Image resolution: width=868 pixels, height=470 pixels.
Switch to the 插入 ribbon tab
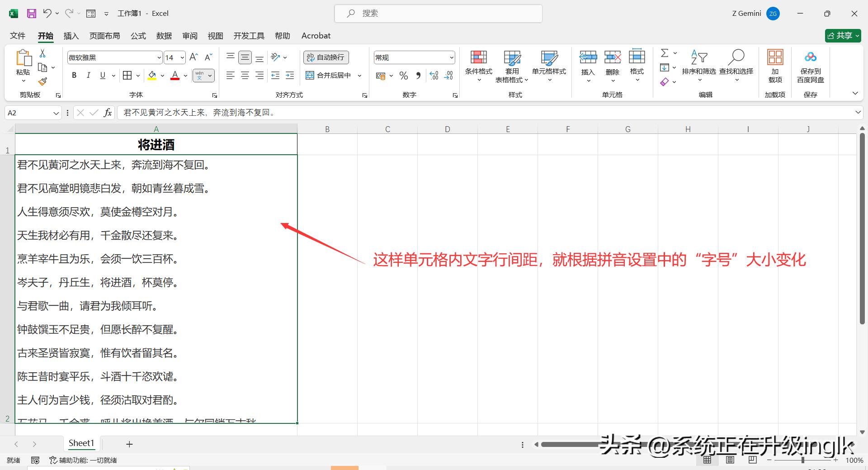coord(71,35)
